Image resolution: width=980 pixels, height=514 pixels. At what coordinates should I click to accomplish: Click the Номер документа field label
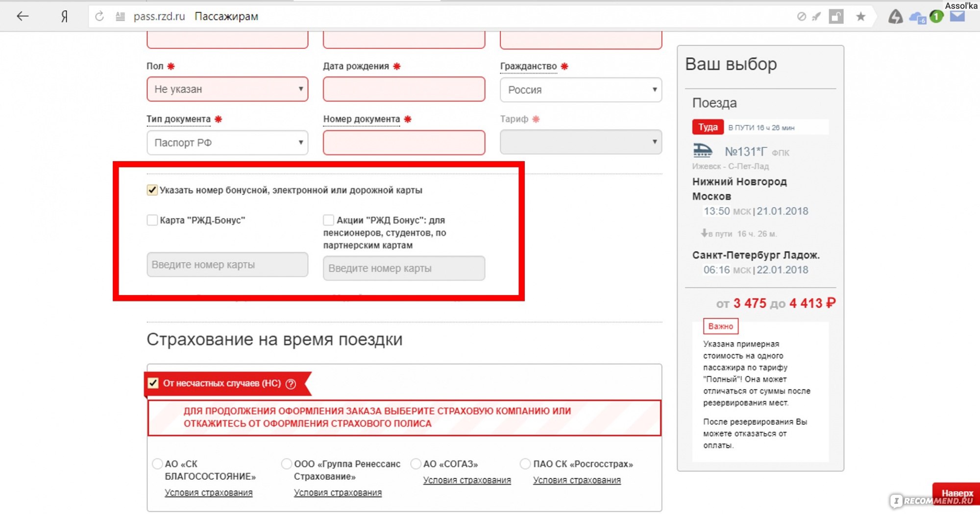(362, 119)
